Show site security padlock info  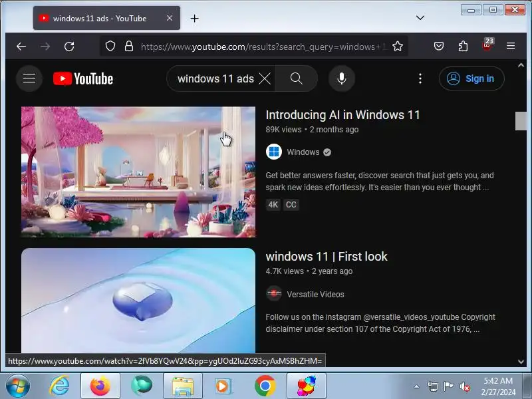[129, 46]
